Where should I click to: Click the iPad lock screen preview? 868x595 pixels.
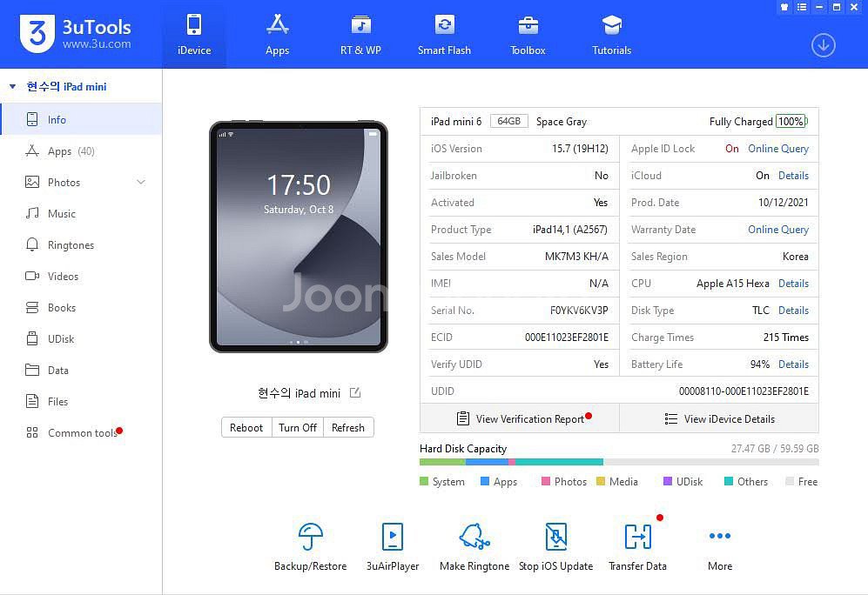(299, 237)
